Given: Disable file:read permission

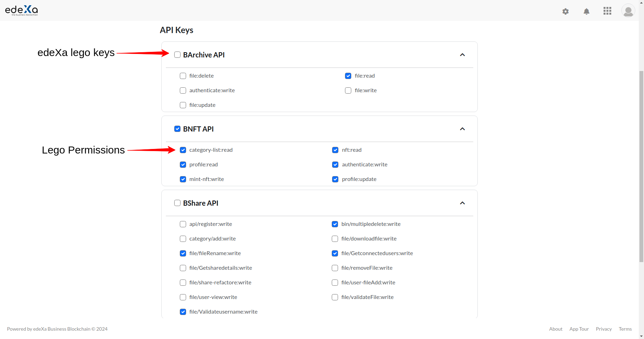Looking at the screenshot, I should pyautogui.click(x=348, y=76).
